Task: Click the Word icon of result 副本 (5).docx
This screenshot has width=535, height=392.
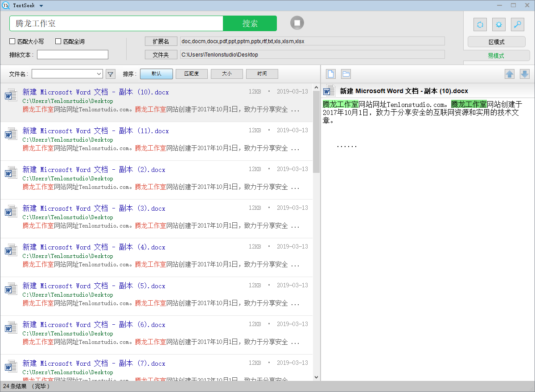Action: pos(11,289)
